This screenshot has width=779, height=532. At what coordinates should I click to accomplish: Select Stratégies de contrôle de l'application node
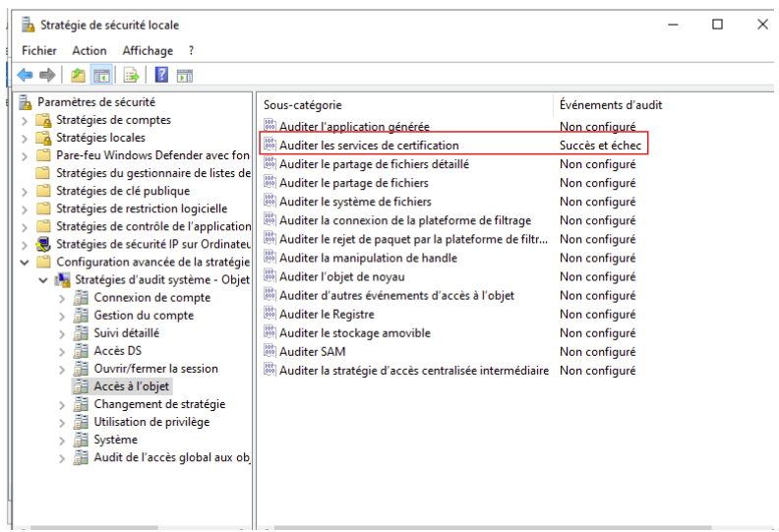(x=153, y=226)
